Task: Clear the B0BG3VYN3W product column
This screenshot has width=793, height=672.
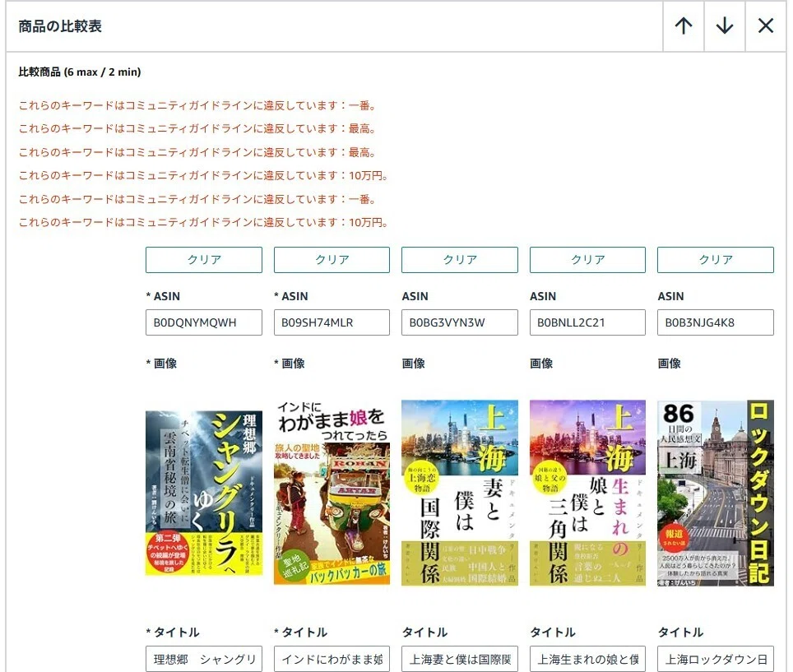Action: (460, 260)
